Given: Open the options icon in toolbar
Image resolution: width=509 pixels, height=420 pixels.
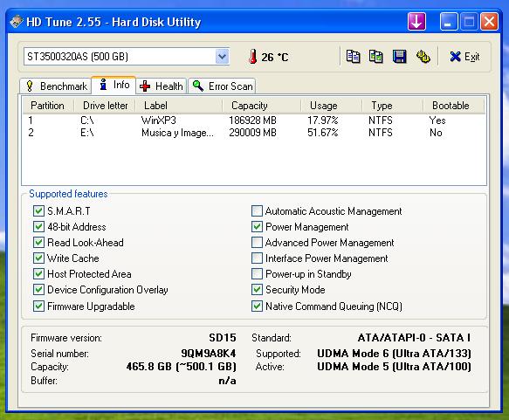Looking at the screenshot, I should (423, 57).
